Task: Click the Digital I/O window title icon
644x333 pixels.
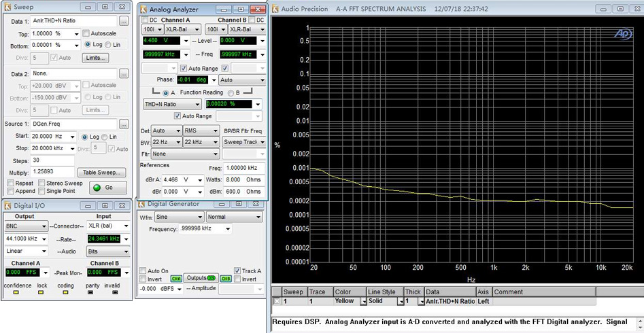Action: (x=7, y=205)
